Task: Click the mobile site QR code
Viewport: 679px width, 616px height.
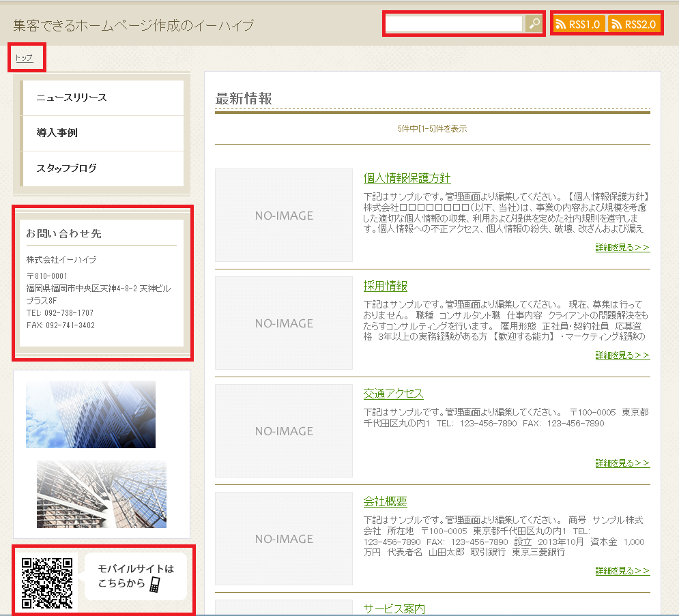Action: coord(47,583)
